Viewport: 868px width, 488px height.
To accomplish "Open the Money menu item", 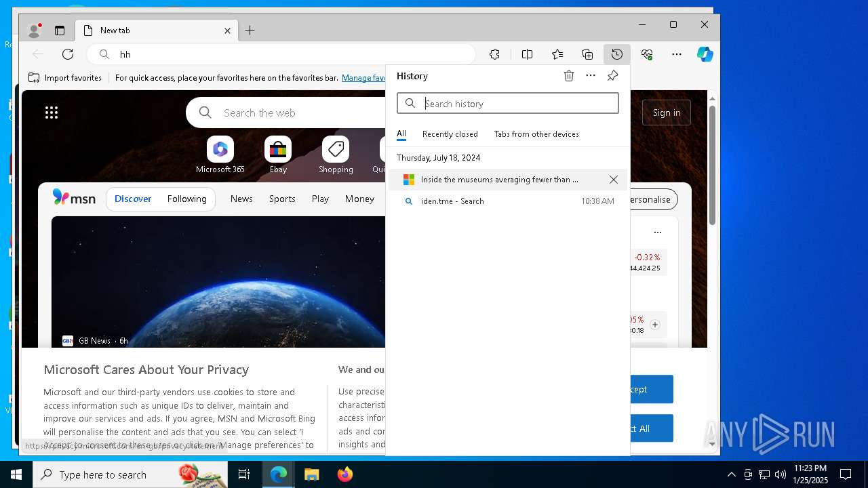I will coord(359,199).
